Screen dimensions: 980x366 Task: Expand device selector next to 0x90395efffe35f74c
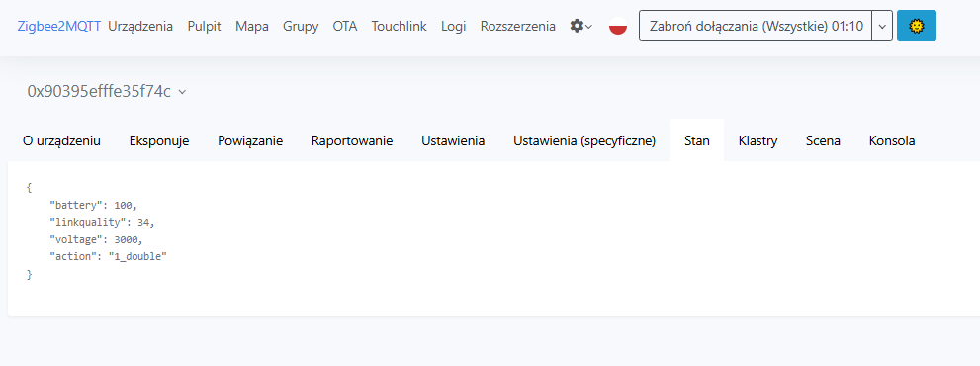(182, 92)
